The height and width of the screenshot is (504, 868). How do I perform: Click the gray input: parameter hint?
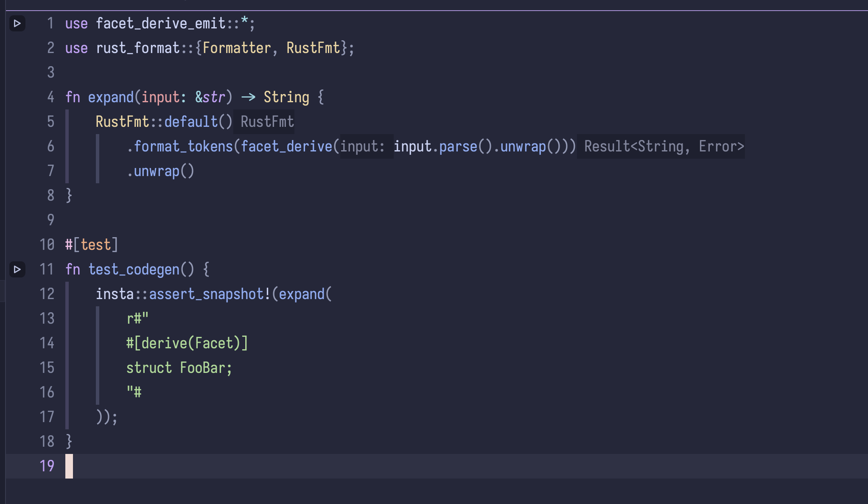click(362, 147)
